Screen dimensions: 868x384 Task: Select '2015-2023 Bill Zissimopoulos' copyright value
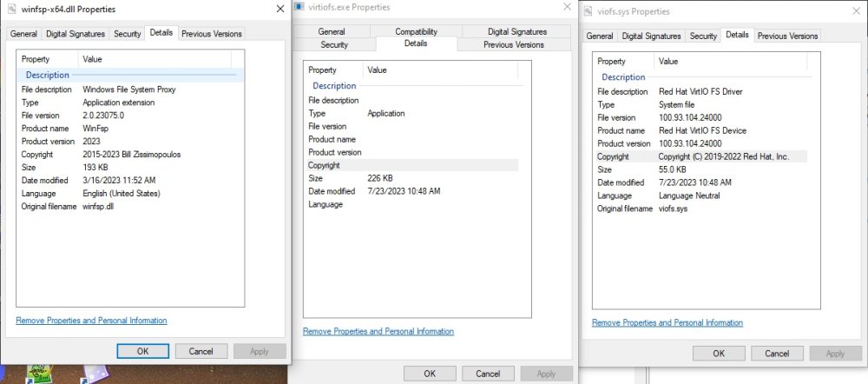point(132,155)
